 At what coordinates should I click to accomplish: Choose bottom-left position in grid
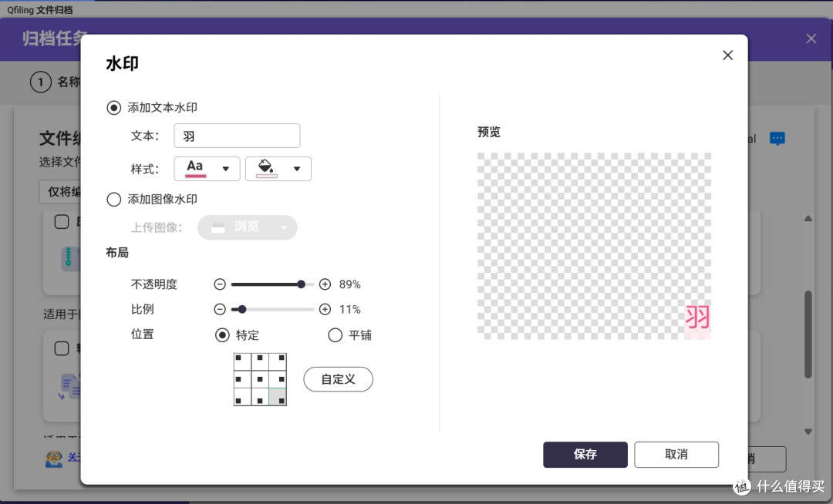tap(242, 397)
